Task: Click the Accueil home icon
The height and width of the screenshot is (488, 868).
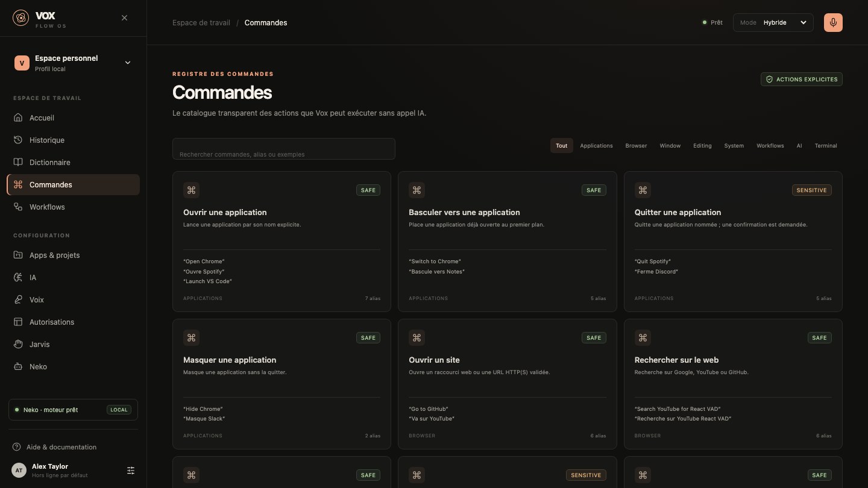Action: [x=18, y=118]
